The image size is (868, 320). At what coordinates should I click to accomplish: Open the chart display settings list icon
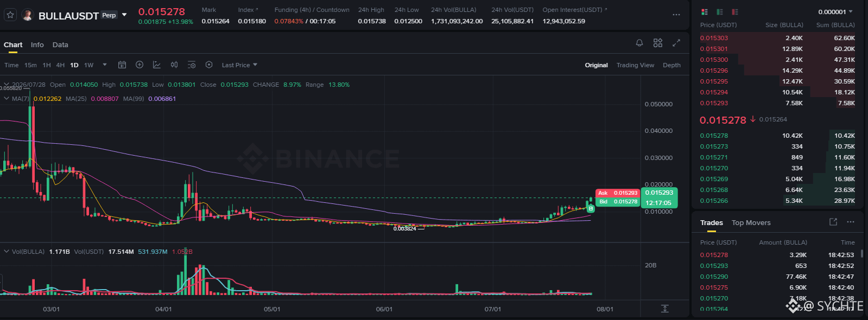(192, 65)
